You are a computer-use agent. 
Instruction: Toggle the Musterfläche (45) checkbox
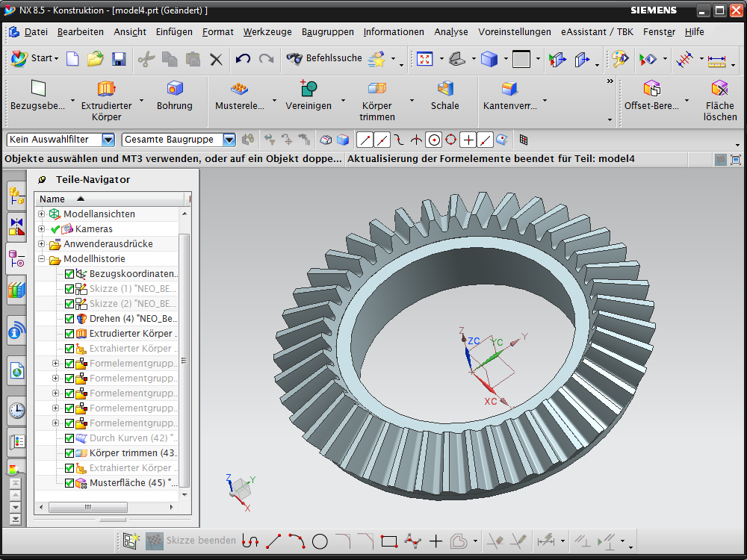[69, 483]
